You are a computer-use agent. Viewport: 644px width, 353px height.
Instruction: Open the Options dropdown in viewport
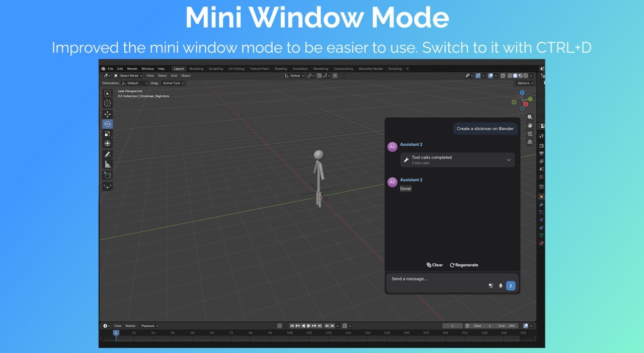[525, 83]
